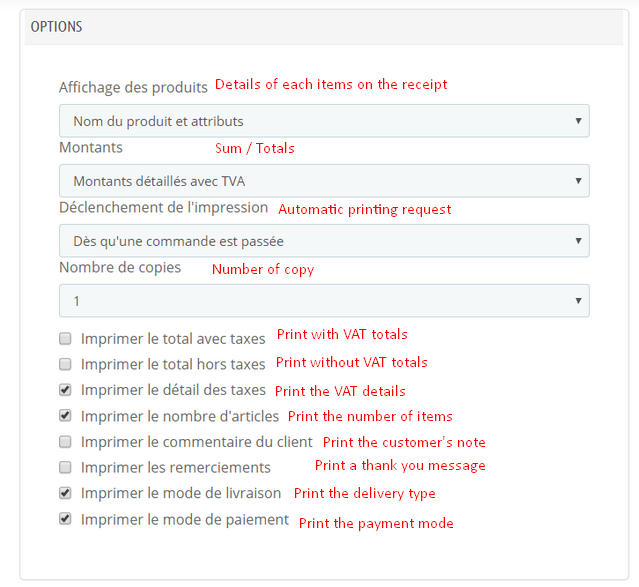Image resolution: width=639 pixels, height=587 pixels.
Task: Click the Imprimer les remerciements label
Action: point(176,467)
